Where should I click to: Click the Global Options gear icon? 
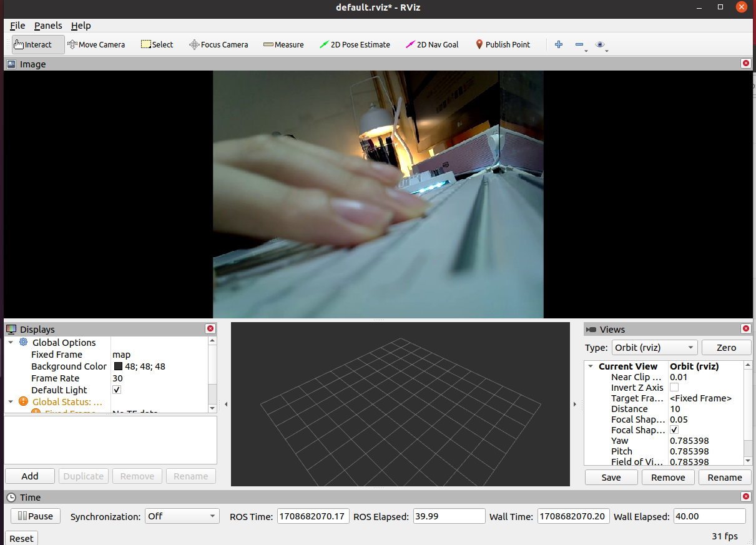coord(23,342)
